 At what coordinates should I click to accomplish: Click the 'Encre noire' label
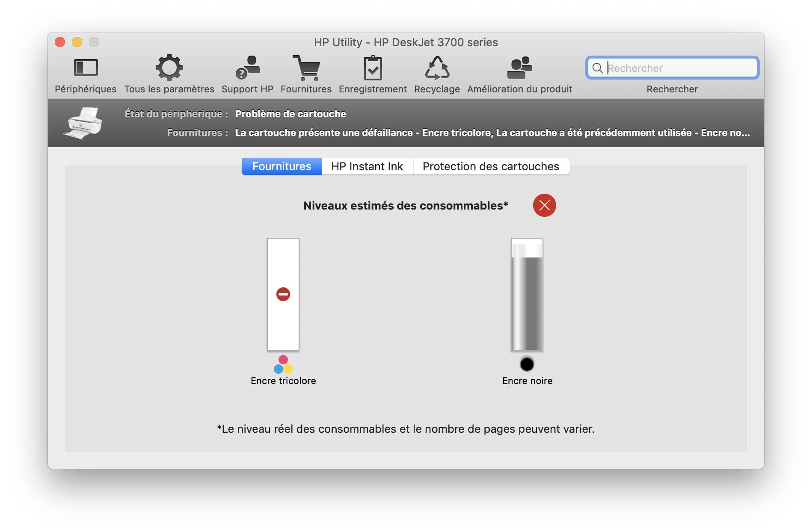pos(527,381)
